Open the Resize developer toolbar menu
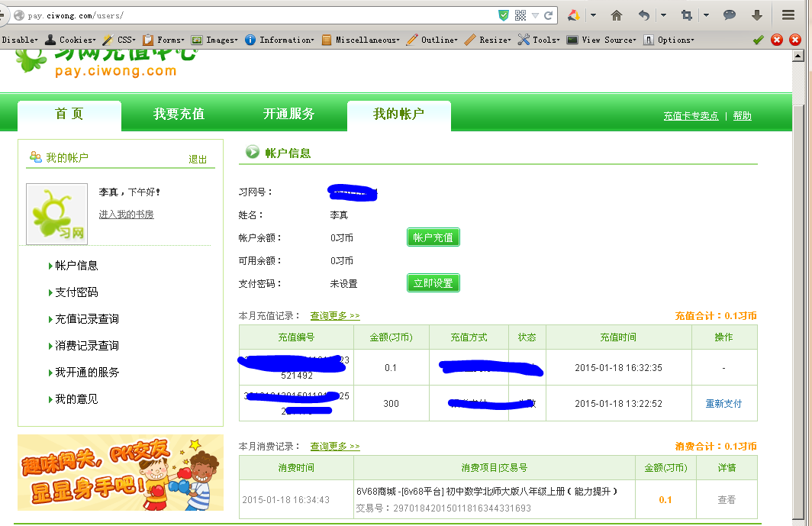The image size is (812, 526). coord(488,40)
